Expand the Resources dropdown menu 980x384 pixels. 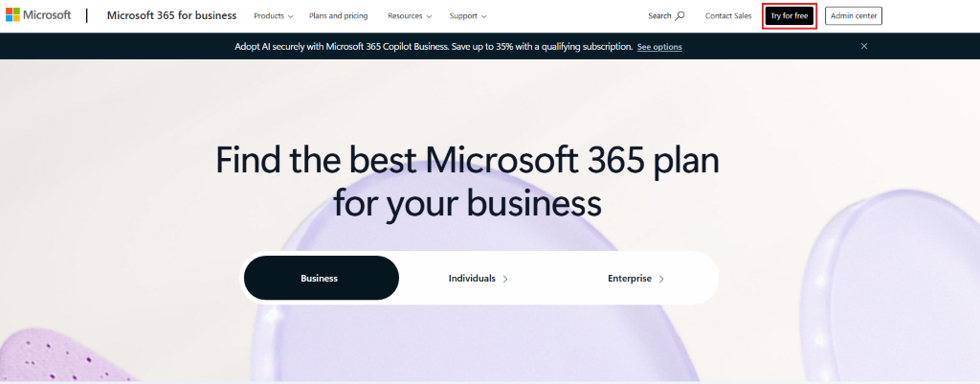tap(410, 15)
